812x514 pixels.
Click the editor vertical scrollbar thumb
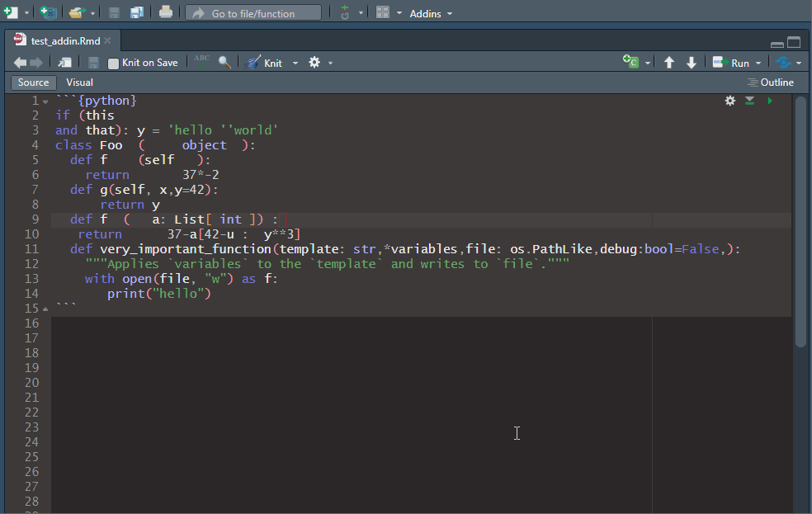[800, 222]
